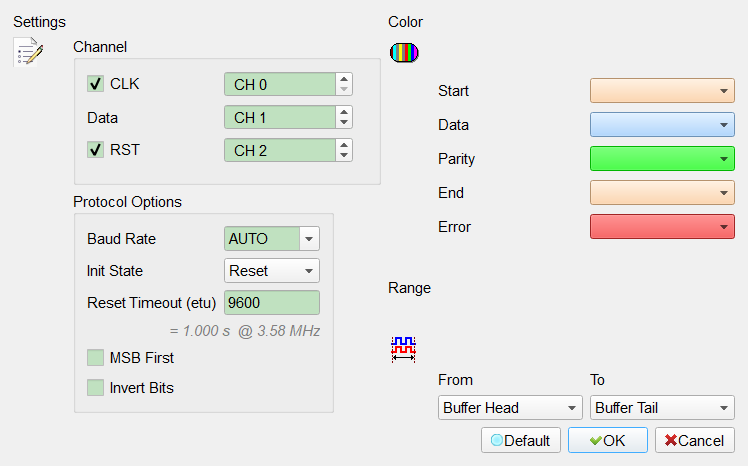Decrease the Data channel with down arrow
748x466 pixels.
(344, 122)
